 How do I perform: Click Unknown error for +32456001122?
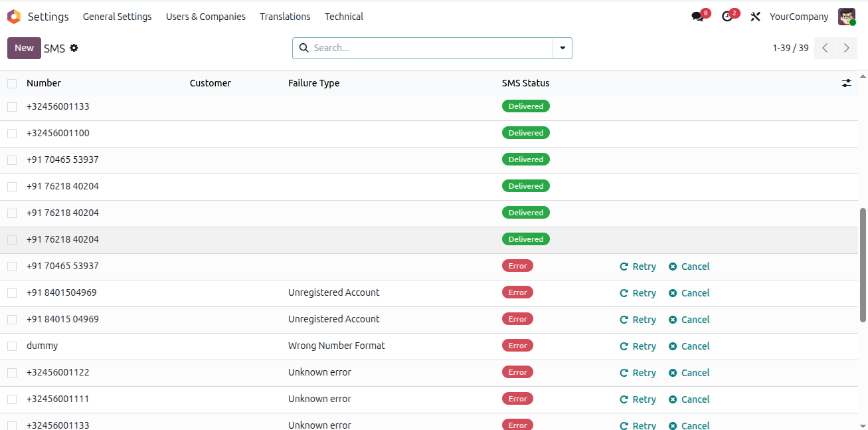coord(319,372)
